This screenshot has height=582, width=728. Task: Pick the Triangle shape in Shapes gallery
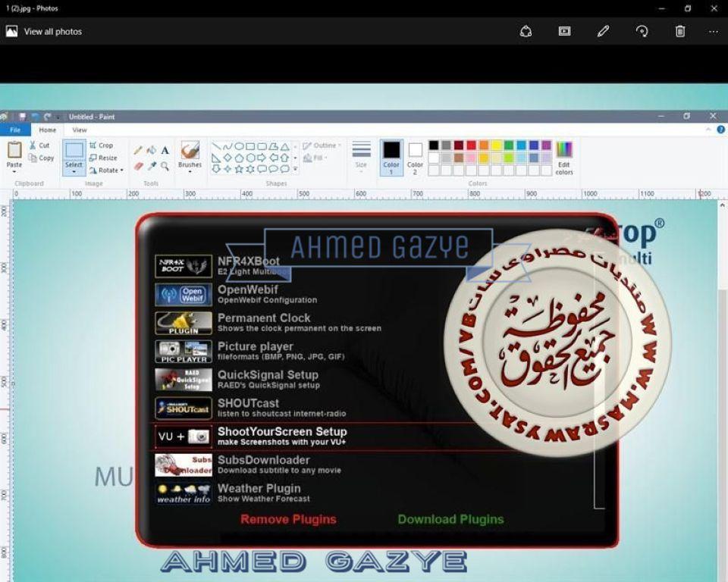284,146
